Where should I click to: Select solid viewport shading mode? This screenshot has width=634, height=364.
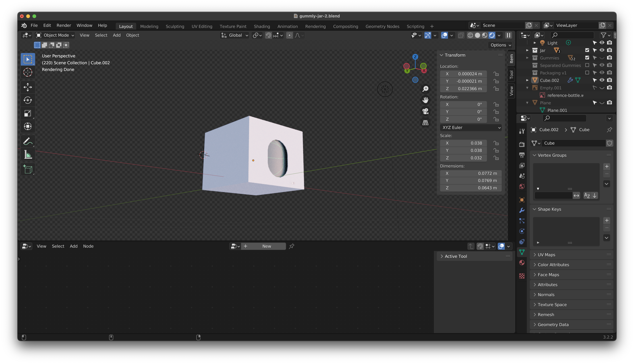pos(477,35)
